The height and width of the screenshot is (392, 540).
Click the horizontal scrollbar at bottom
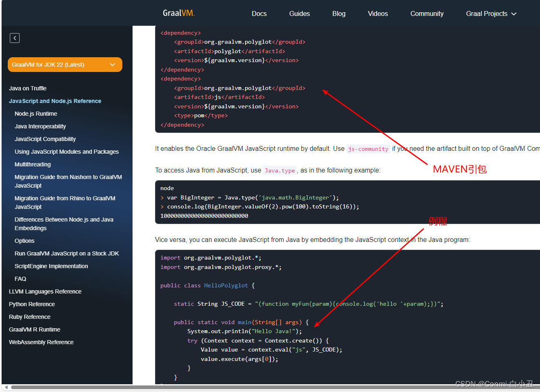click(x=275, y=387)
